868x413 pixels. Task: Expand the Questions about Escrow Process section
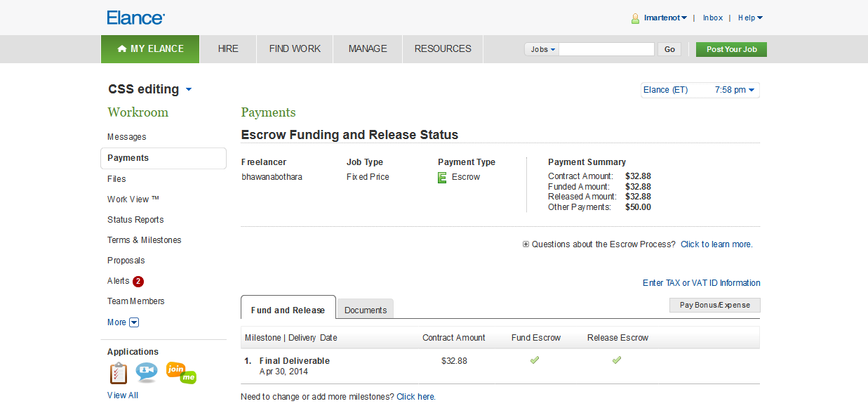pos(526,244)
